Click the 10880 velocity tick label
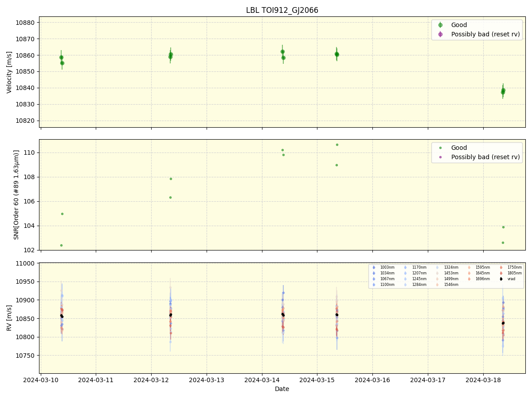 click(x=26, y=23)
